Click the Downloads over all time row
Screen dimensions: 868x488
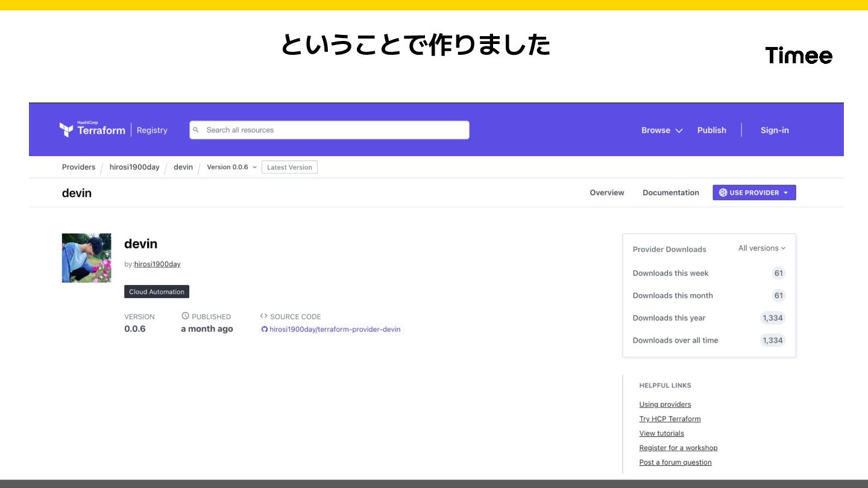click(x=709, y=340)
